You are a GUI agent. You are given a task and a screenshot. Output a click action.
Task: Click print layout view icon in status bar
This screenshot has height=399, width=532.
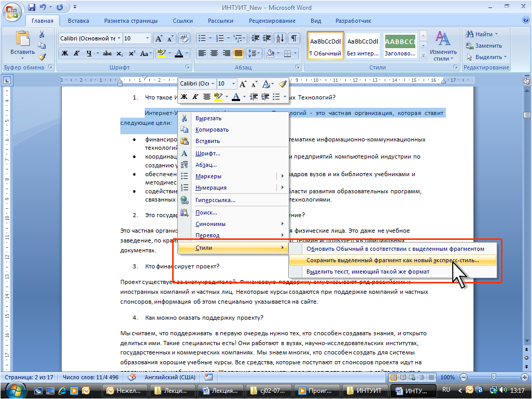(x=394, y=377)
